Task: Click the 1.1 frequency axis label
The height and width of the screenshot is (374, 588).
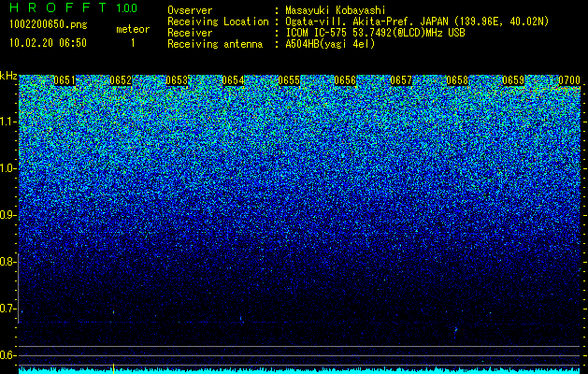Action: pos(8,122)
